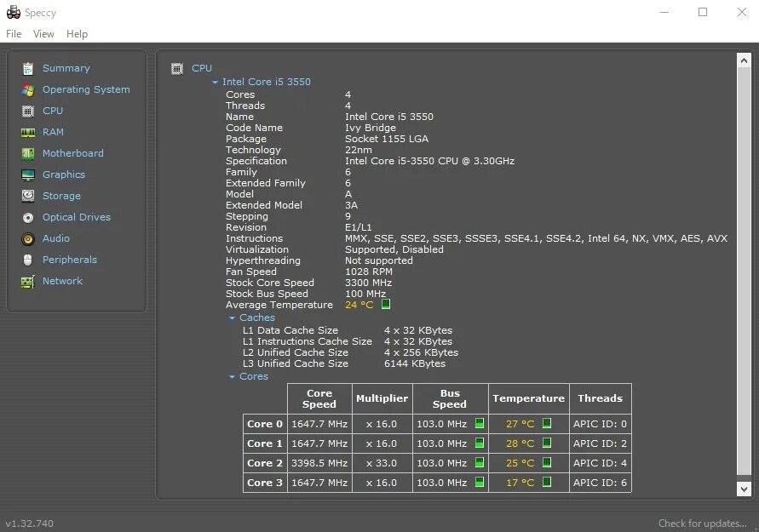Open the Storage section link
Screen dimensions: 759x532
point(61,196)
